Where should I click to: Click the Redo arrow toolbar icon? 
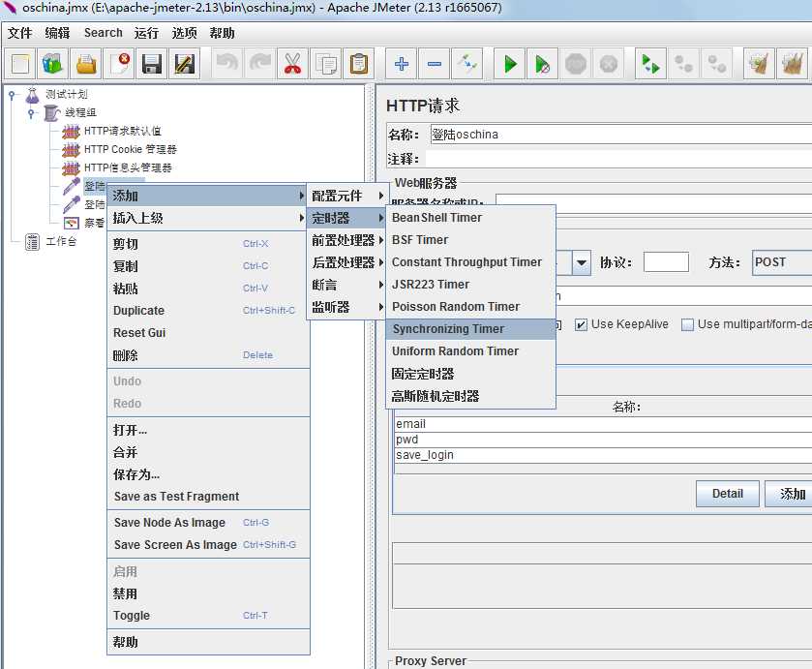coord(260,64)
